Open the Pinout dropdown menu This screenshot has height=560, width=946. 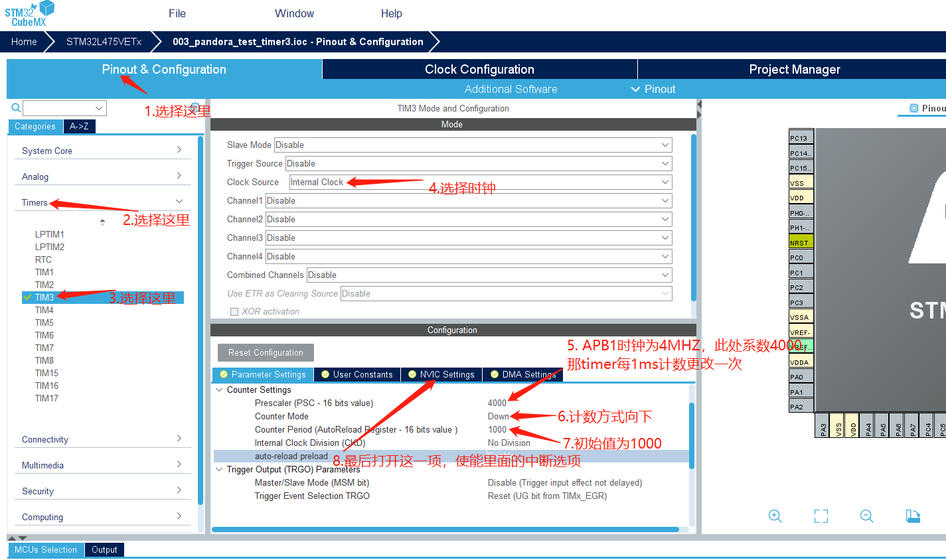(653, 89)
